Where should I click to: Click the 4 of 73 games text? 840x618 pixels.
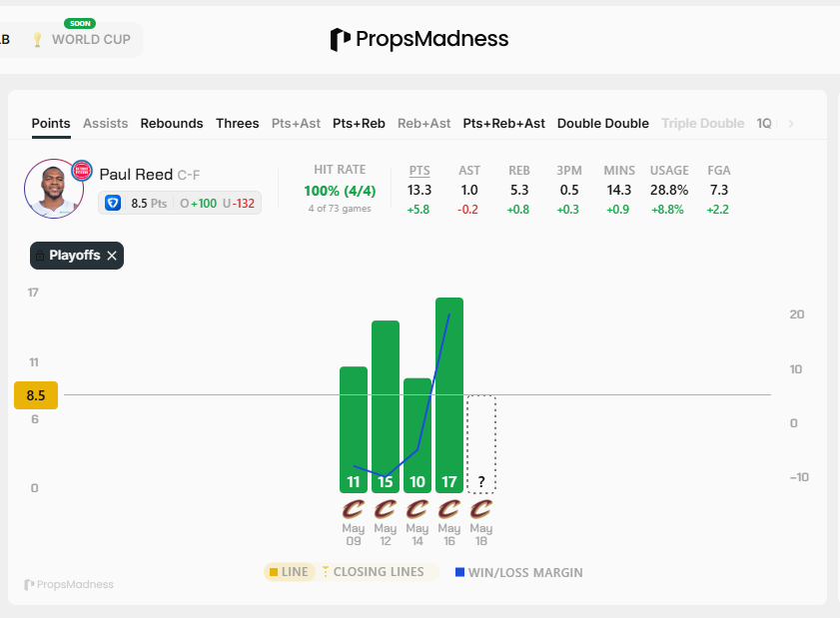click(x=340, y=209)
